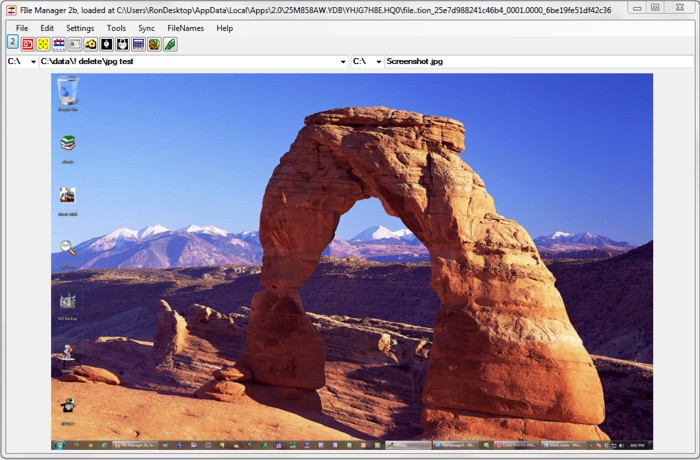The height and width of the screenshot is (460, 700).
Task: Click the black icon with white dot
Action: (107, 44)
